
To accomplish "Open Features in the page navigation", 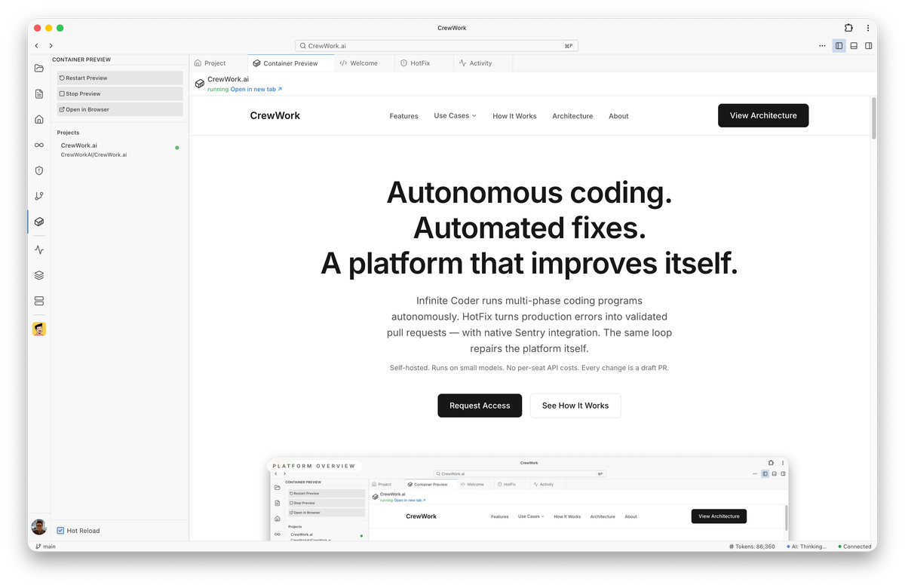I will tap(404, 116).
